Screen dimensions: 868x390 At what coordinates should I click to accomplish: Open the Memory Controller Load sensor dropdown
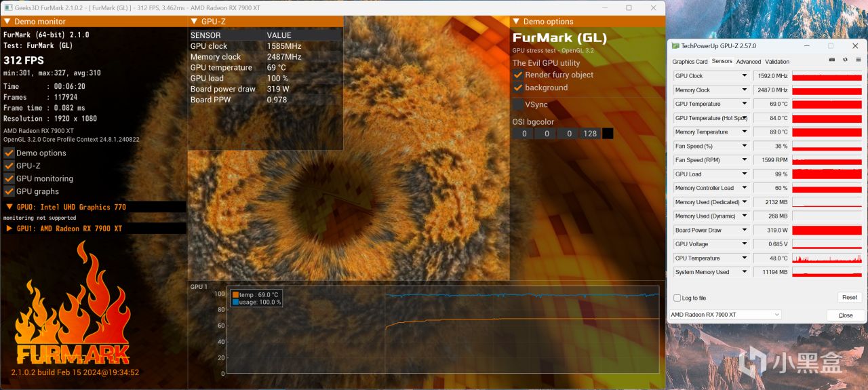click(x=745, y=188)
